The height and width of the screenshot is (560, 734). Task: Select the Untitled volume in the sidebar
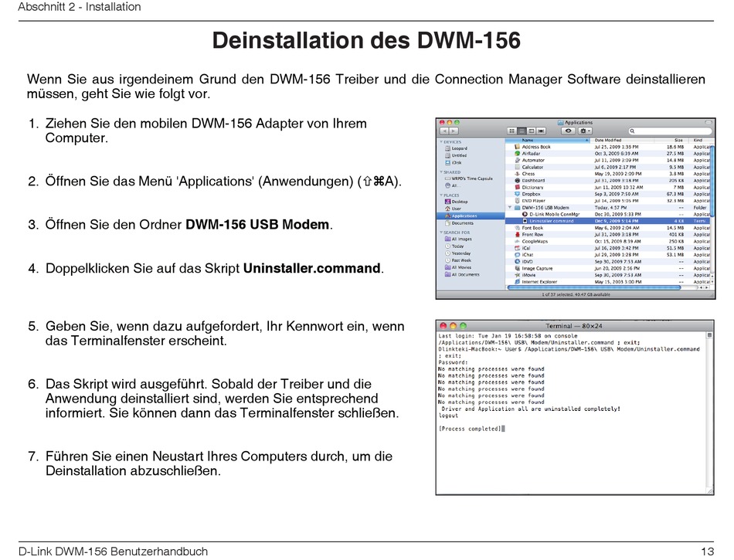tap(456, 155)
